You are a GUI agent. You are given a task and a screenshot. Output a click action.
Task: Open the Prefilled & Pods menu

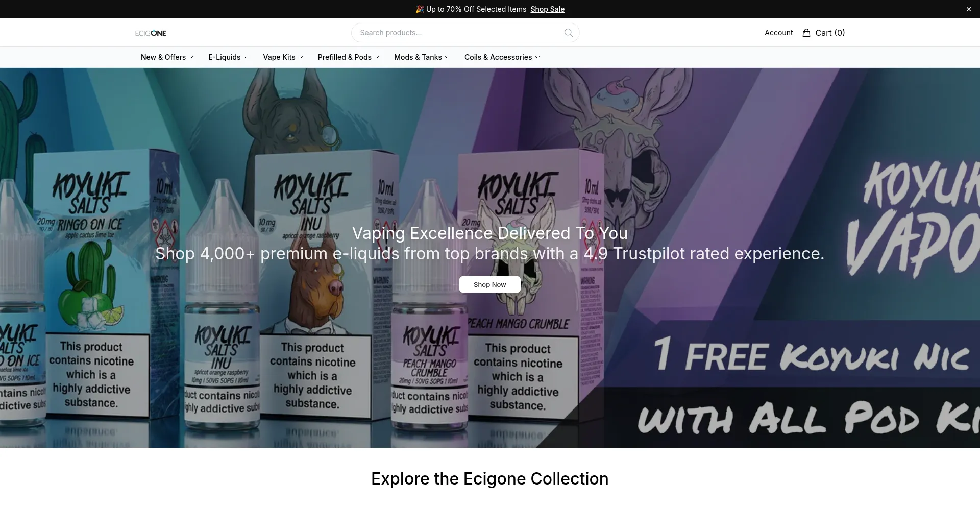coord(348,57)
